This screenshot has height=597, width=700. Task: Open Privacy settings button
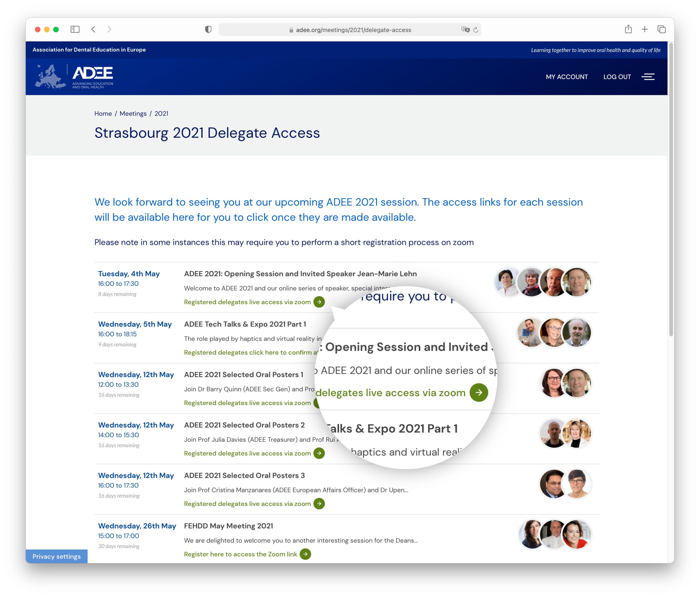click(56, 556)
